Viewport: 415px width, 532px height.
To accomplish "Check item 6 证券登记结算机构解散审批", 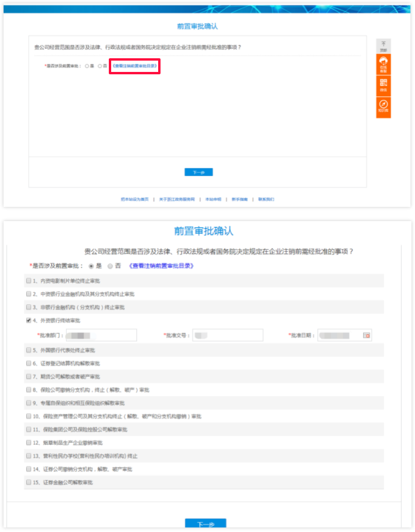I will point(29,363).
